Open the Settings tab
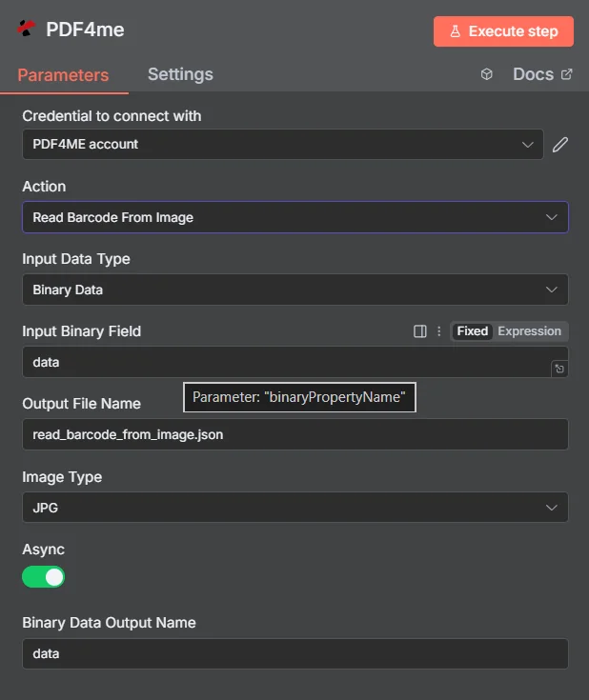 tap(180, 74)
